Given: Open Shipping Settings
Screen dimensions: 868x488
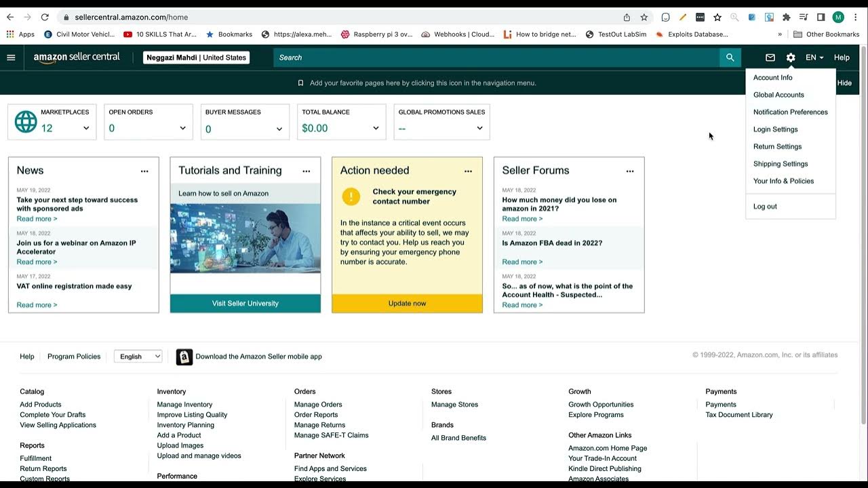Looking at the screenshot, I should [x=781, y=164].
